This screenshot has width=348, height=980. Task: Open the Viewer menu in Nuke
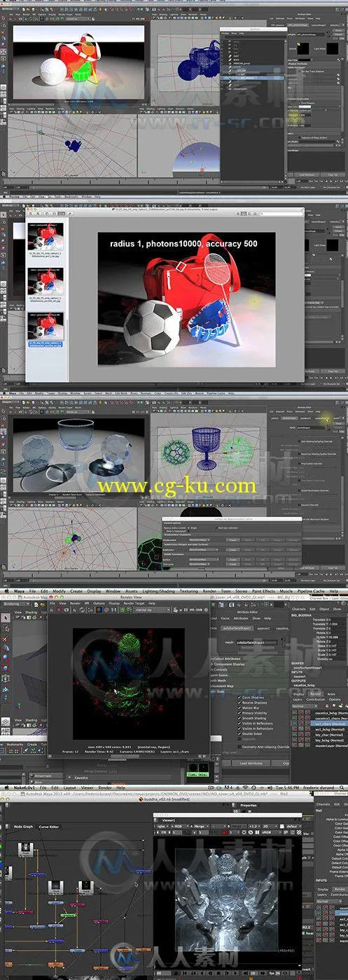click(x=88, y=787)
